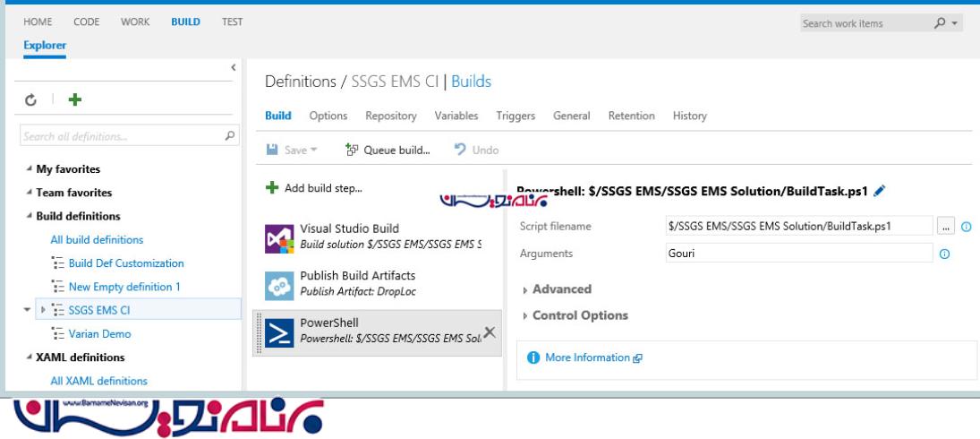
Task: Select the Visual Studio Build step icon
Action: pyautogui.click(x=275, y=237)
